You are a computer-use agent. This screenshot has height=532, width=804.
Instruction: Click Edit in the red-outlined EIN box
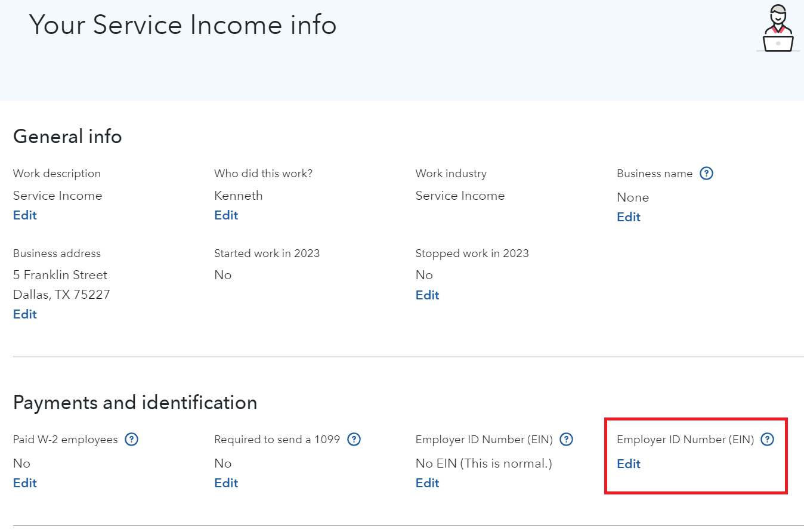point(629,464)
